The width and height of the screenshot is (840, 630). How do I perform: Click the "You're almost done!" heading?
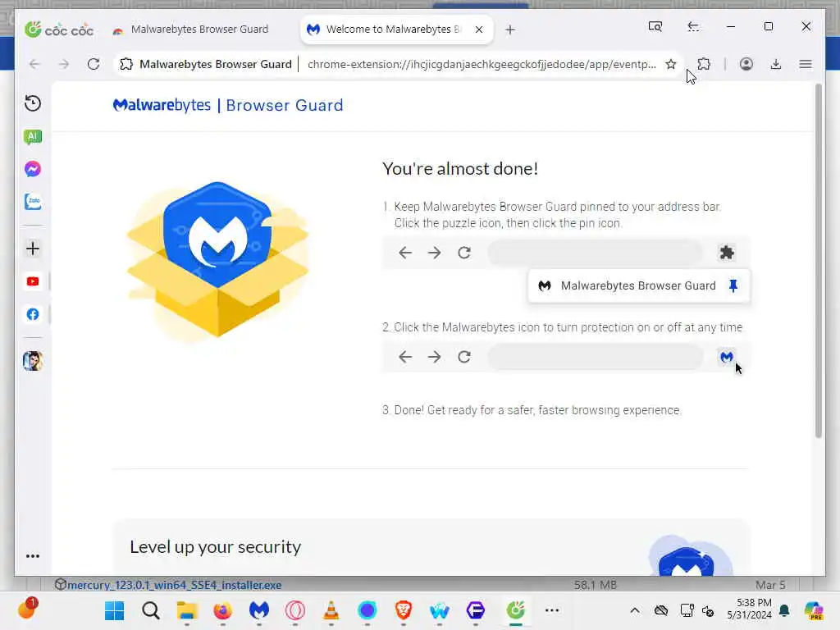tap(460, 169)
